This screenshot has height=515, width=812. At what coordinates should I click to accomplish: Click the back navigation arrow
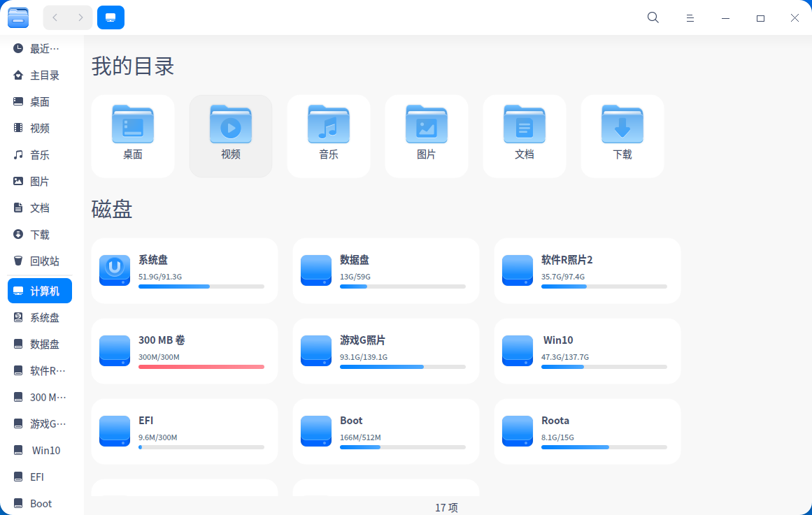(55, 17)
